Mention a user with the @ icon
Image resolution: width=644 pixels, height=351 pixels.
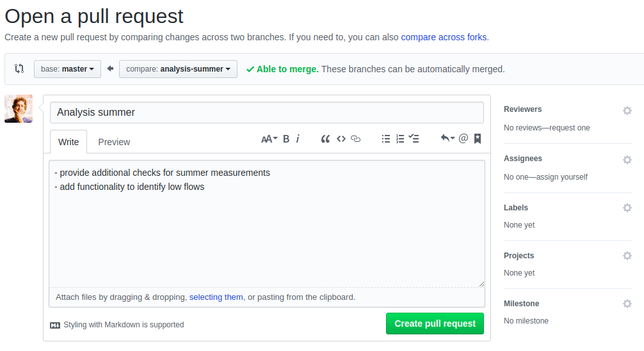tap(463, 139)
